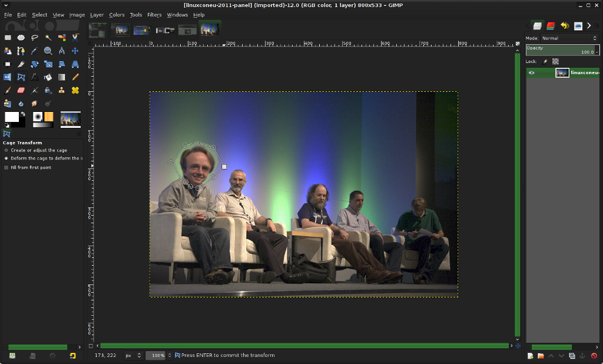Hide the linuxconeu layer with eye icon

coord(532,73)
